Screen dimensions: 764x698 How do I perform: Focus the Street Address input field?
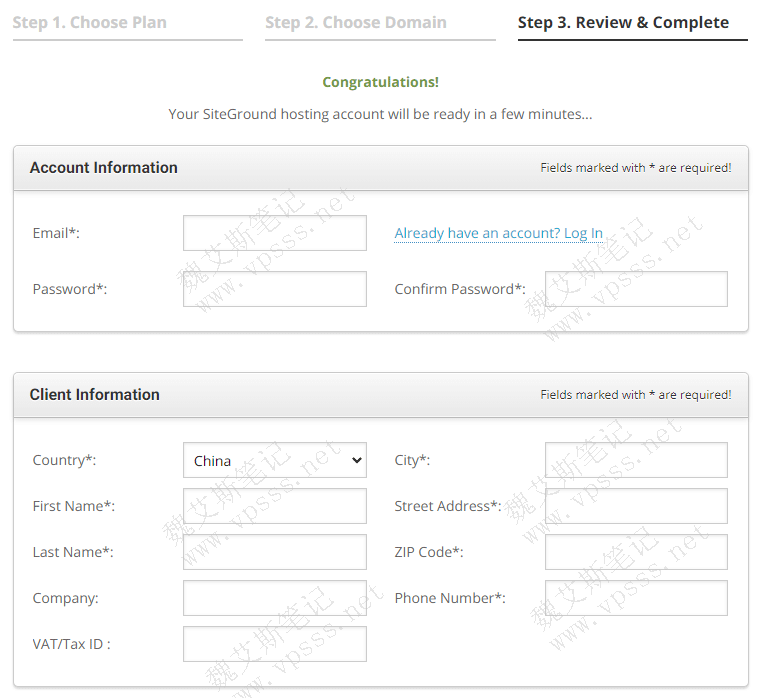(x=636, y=506)
